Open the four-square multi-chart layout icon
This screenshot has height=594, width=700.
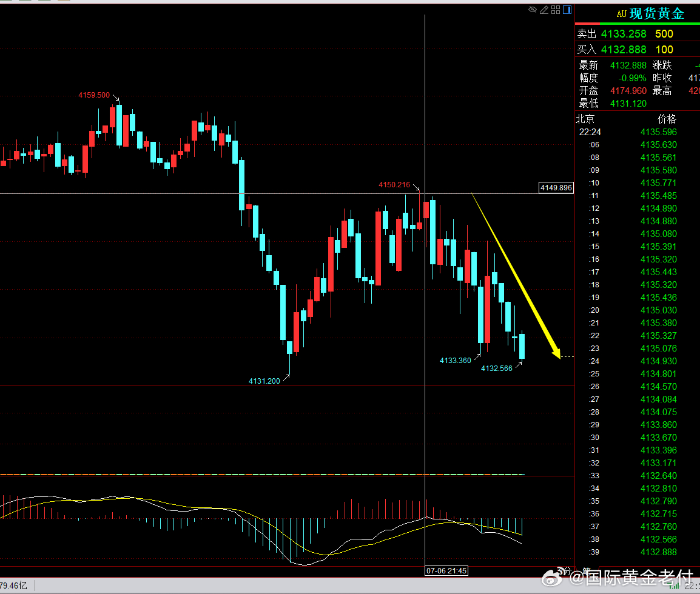point(556,10)
